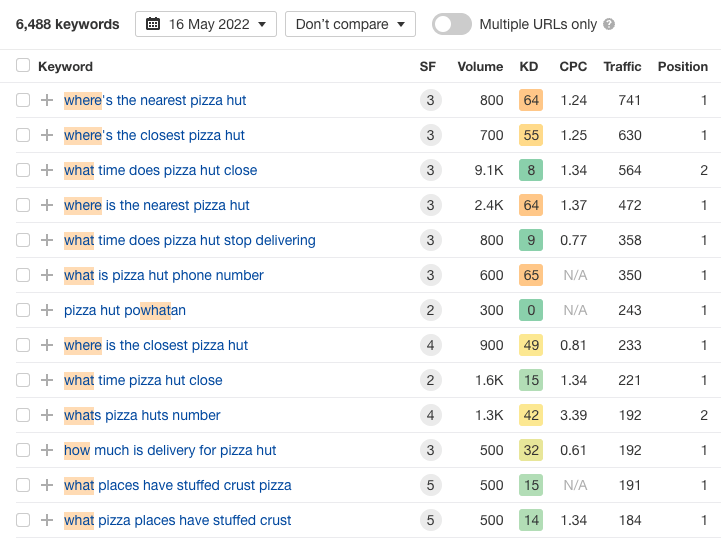Expand the plus icon for "pizza hut powhatan"
This screenshot has width=721, height=539.
47,310
